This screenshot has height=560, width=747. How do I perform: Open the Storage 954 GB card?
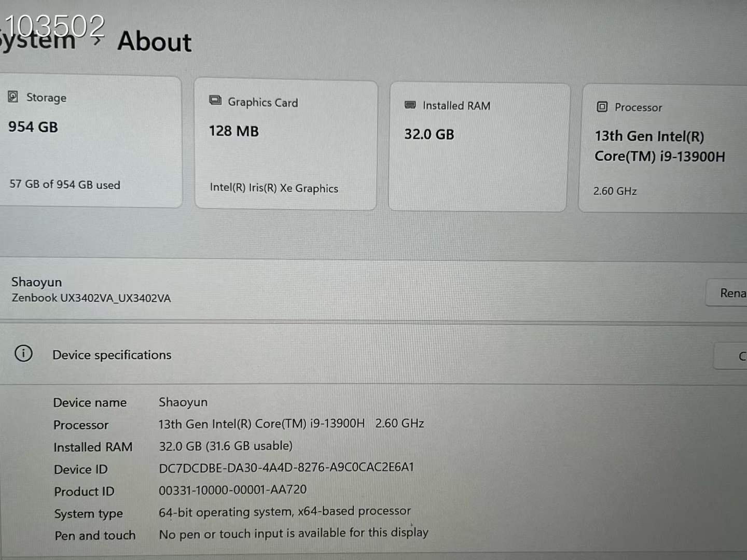[x=90, y=142]
